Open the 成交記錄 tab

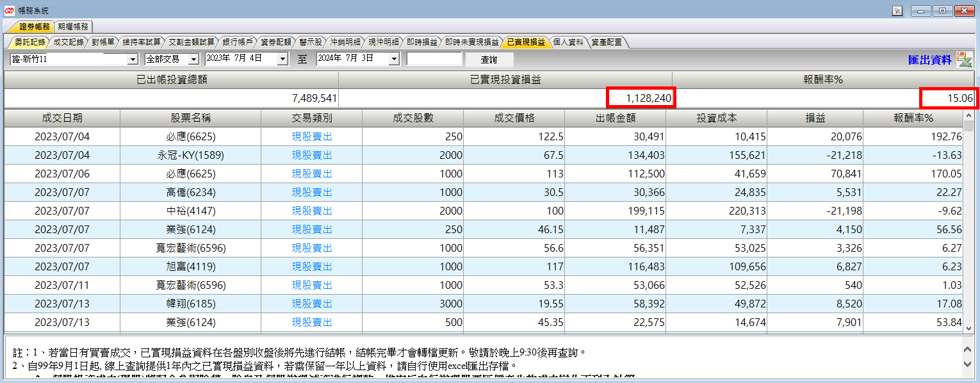(x=69, y=42)
